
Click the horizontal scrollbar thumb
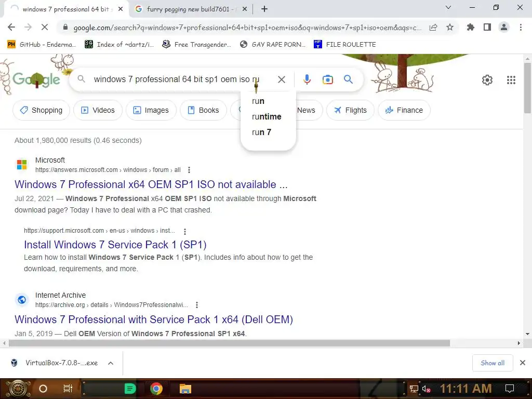click(x=229, y=343)
